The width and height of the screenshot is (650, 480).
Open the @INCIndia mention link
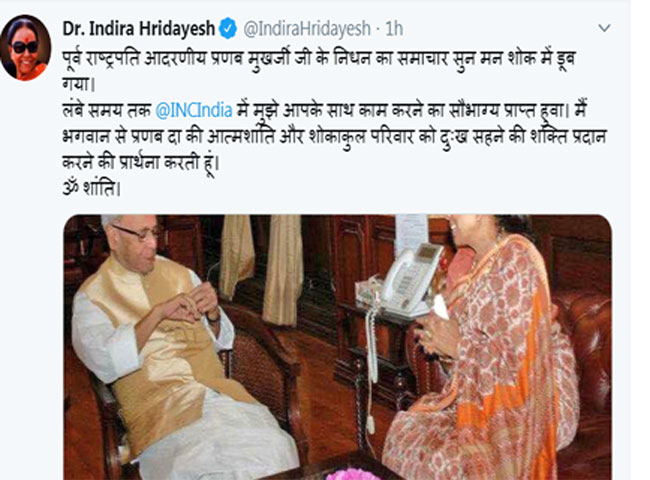[194, 111]
